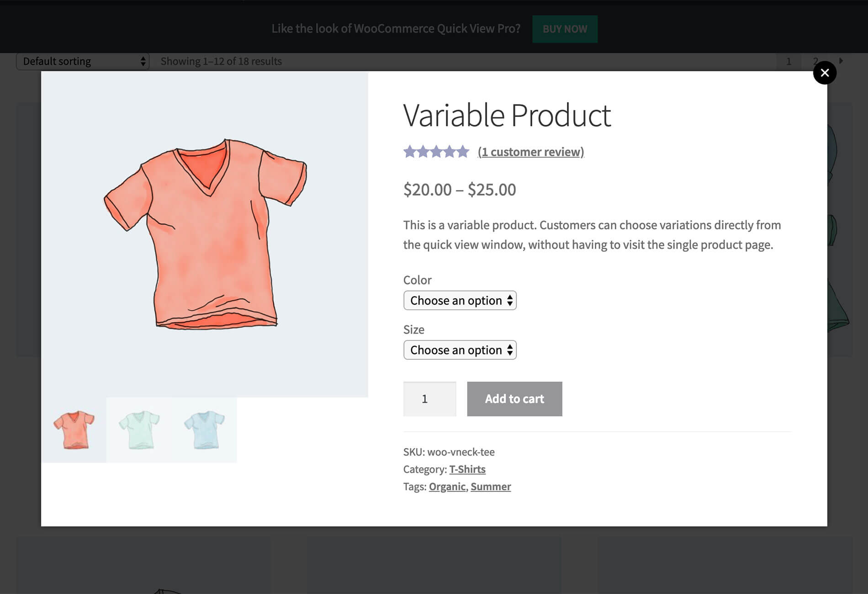Click the Variable Product title

coord(507,115)
